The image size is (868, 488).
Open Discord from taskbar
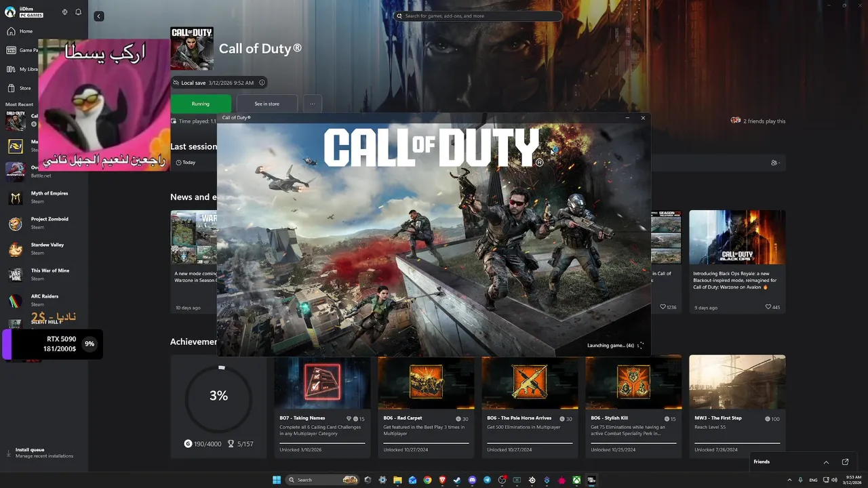pos(472,480)
